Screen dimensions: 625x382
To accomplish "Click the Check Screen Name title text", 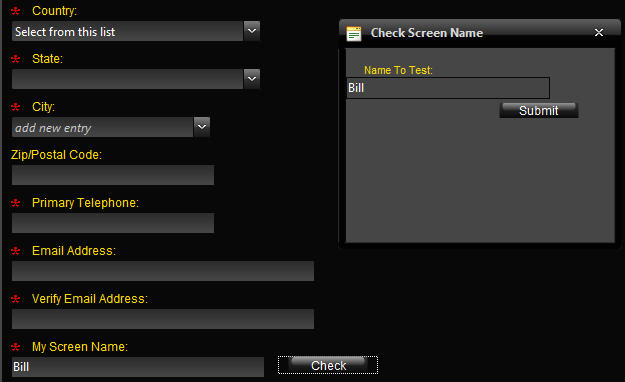I will tap(427, 33).
